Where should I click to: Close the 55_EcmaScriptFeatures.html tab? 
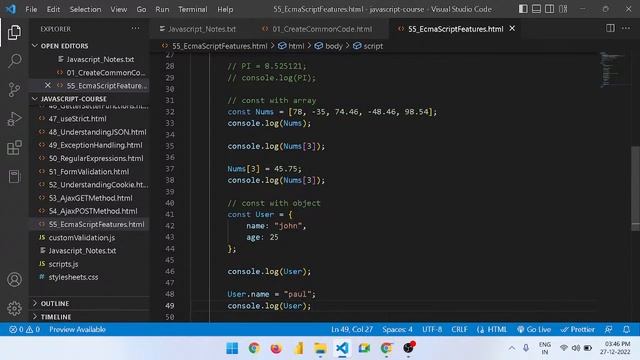[512, 29]
